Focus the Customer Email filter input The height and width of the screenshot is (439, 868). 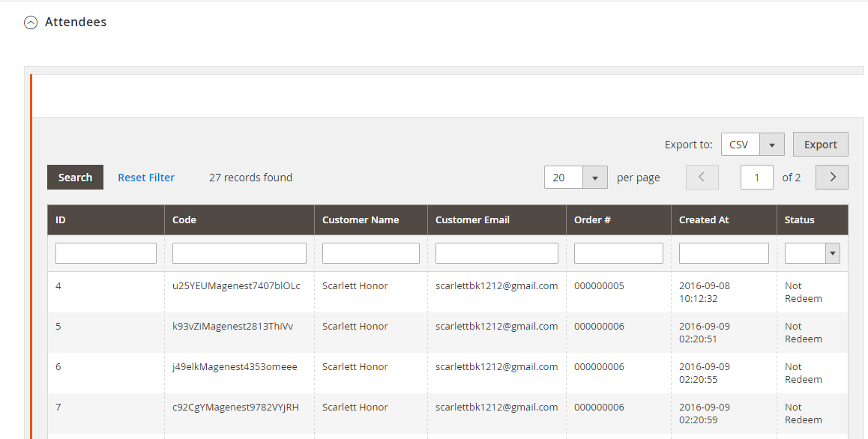[496, 253]
